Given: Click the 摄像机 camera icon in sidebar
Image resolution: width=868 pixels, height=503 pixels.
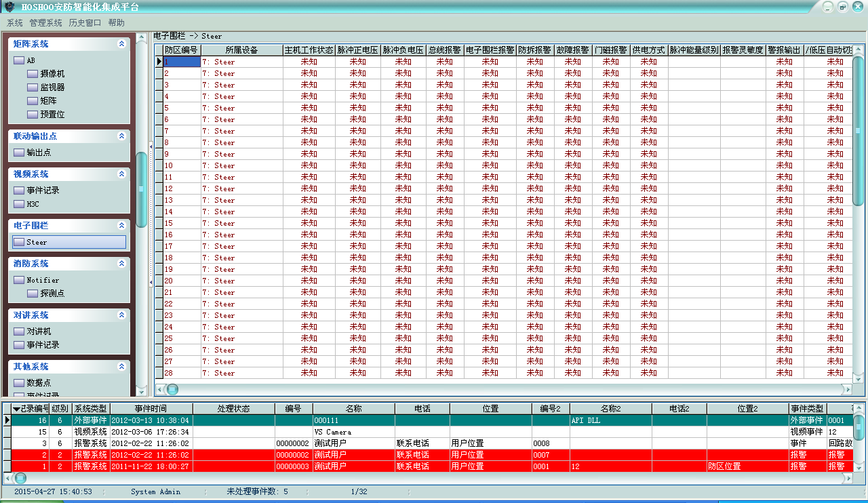Looking at the screenshot, I should (33, 74).
